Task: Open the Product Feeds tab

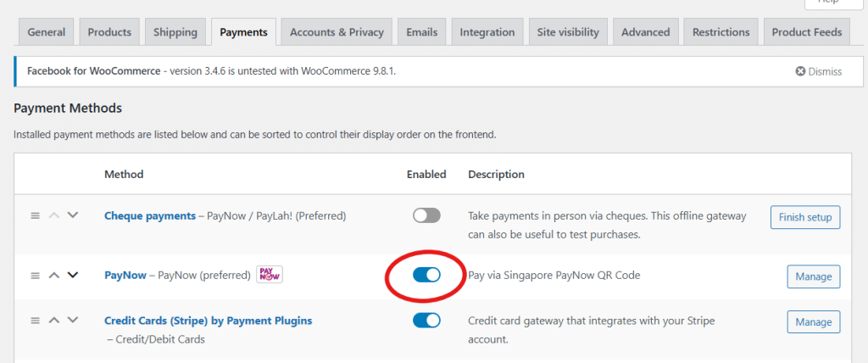Action: point(806,32)
